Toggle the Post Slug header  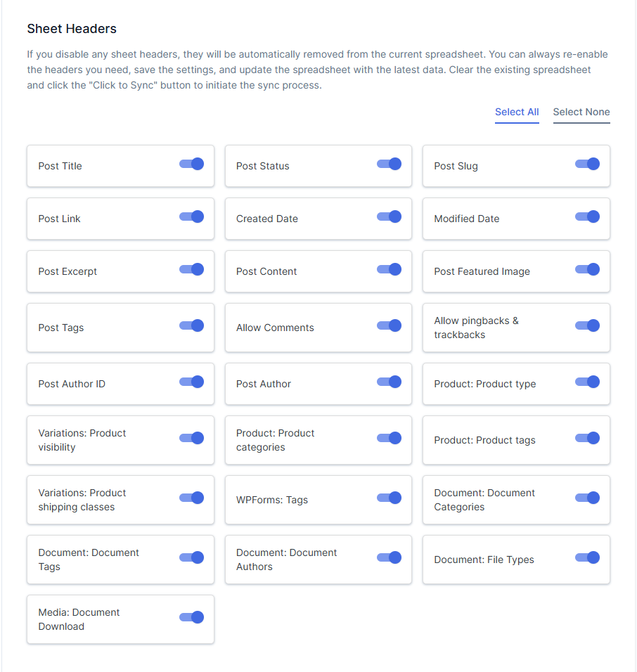(587, 164)
